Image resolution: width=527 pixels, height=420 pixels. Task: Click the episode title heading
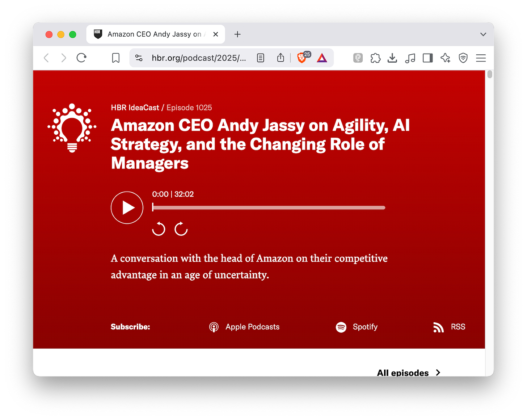260,144
